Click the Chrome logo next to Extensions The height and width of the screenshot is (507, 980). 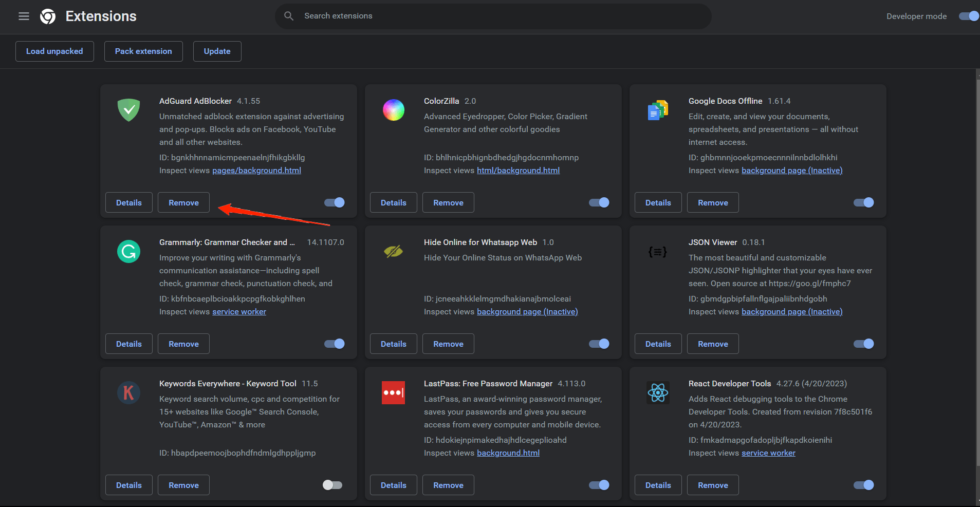click(47, 16)
